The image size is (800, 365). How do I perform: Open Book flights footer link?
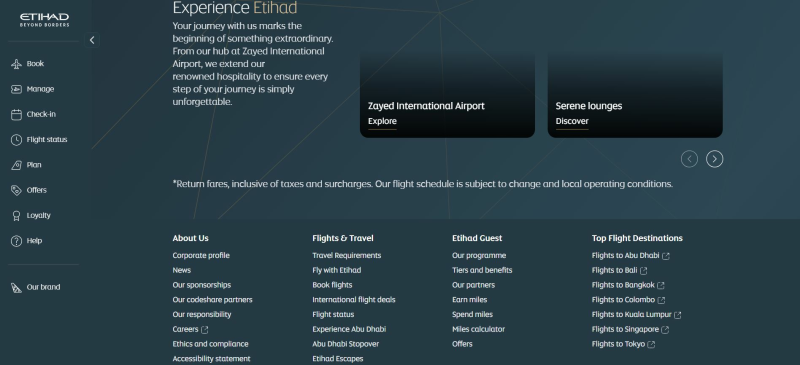[x=332, y=285]
